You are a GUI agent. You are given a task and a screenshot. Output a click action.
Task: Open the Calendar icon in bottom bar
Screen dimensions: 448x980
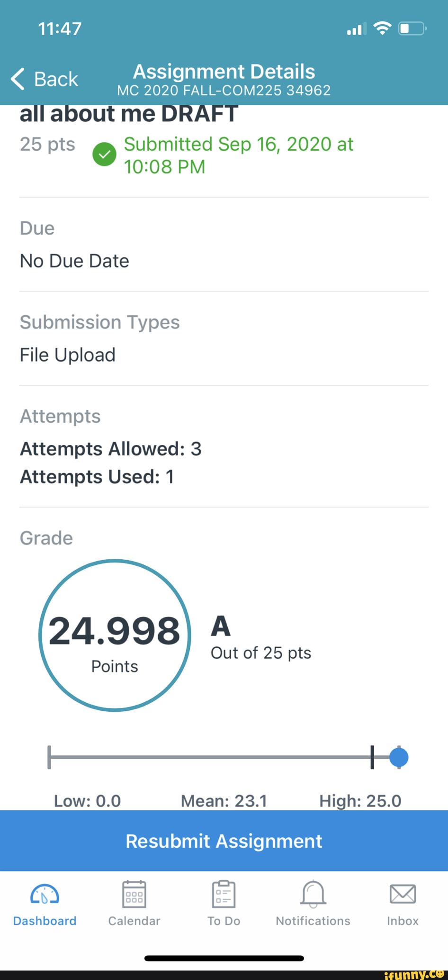(134, 894)
